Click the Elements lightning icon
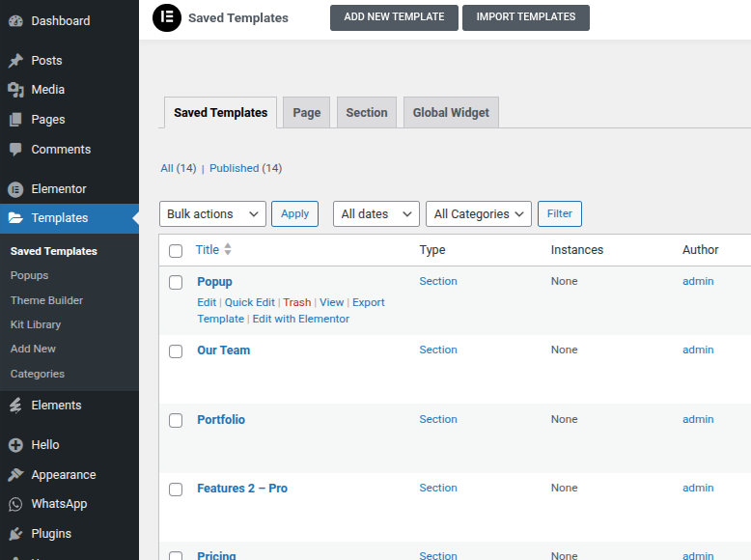 [15, 406]
